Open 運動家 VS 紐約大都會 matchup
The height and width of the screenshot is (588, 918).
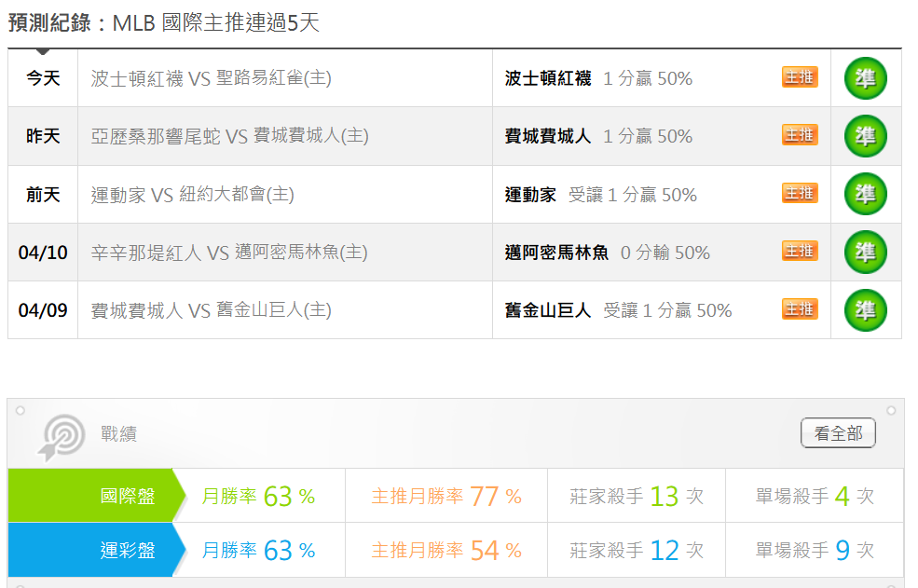(192, 194)
